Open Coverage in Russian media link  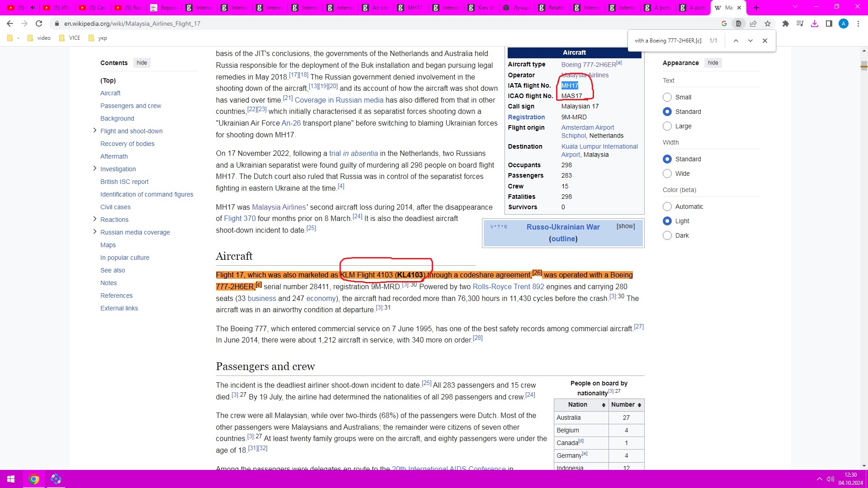tap(339, 100)
